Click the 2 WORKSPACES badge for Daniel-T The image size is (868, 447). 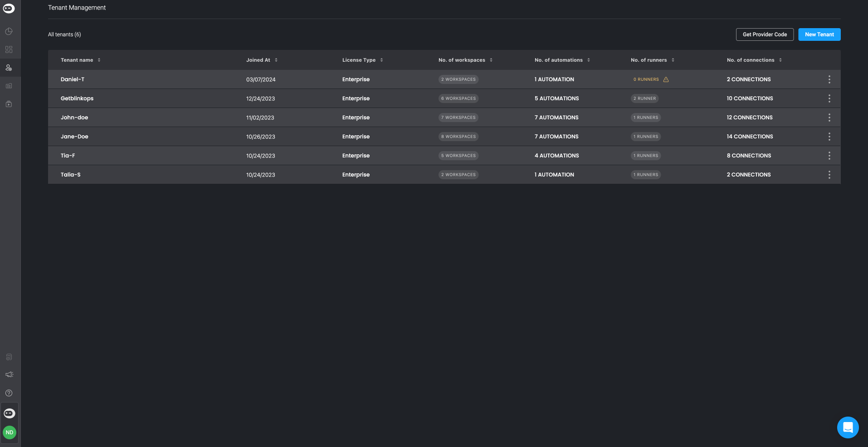pos(458,79)
